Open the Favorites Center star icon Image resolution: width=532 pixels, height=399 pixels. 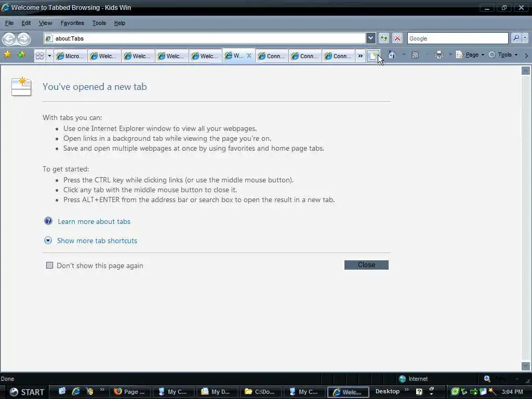tap(7, 54)
